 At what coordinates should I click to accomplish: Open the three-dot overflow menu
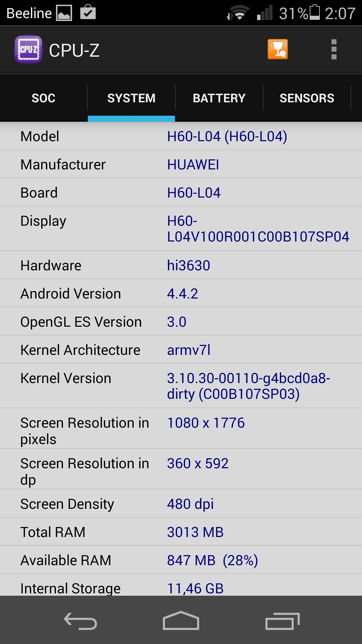(334, 49)
